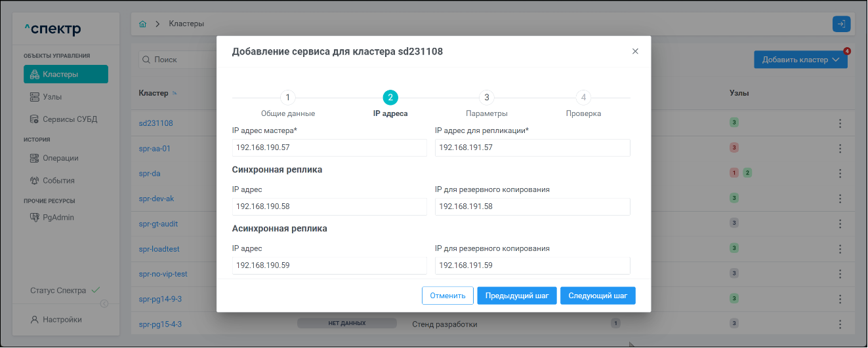The height and width of the screenshot is (348, 868).
Task: Open the three-dot menu for spr-pg14-9-3 row
Action: pyautogui.click(x=840, y=299)
